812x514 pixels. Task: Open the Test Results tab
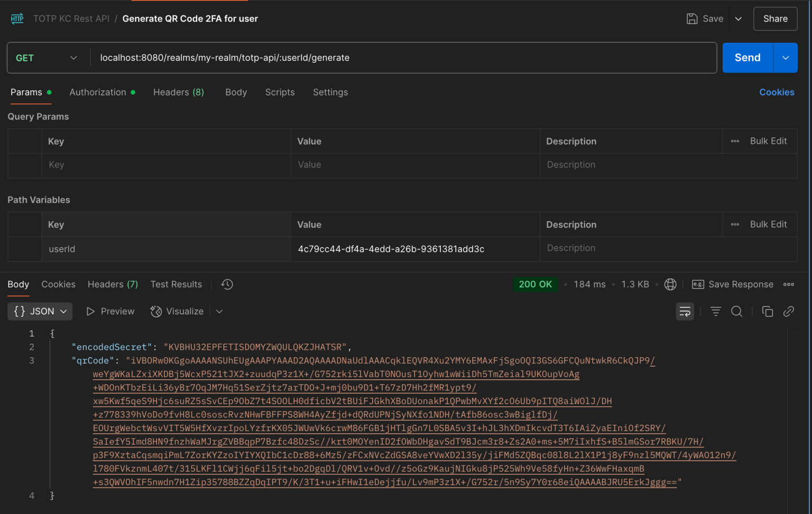pos(176,284)
